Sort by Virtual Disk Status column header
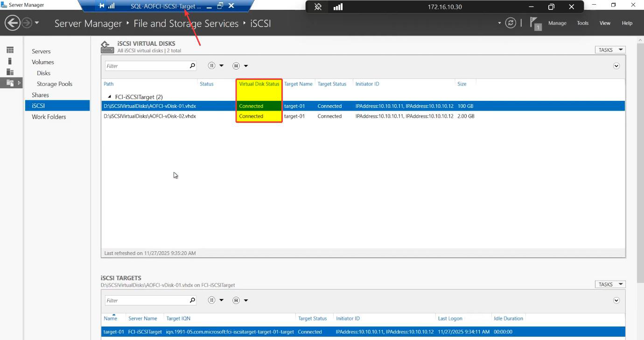 pos(259,84)
